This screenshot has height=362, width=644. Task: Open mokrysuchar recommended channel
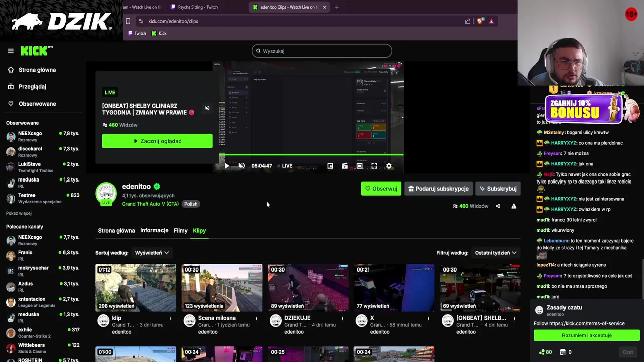tap(43, 271)
